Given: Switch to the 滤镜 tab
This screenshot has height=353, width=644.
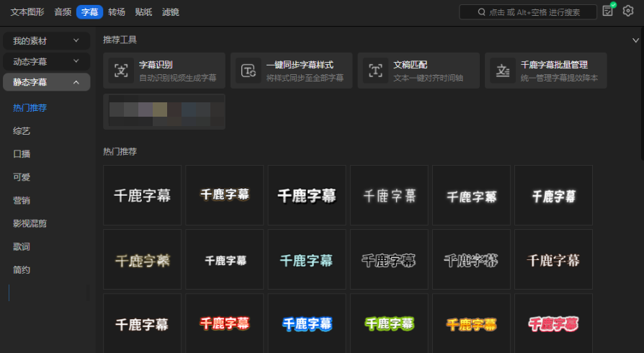Looking at the screenshot, I should 171,12.
